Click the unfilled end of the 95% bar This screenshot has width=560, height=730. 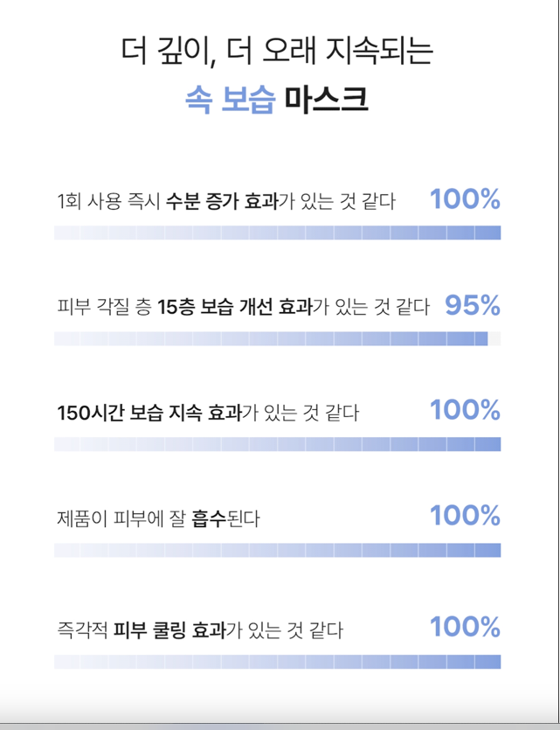coord(494,338)
